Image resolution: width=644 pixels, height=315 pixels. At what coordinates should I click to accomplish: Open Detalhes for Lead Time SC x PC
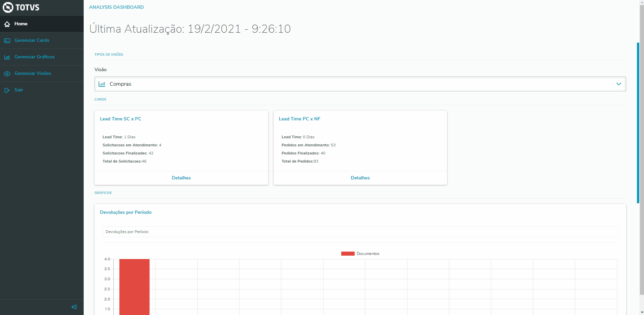(181, 178)
